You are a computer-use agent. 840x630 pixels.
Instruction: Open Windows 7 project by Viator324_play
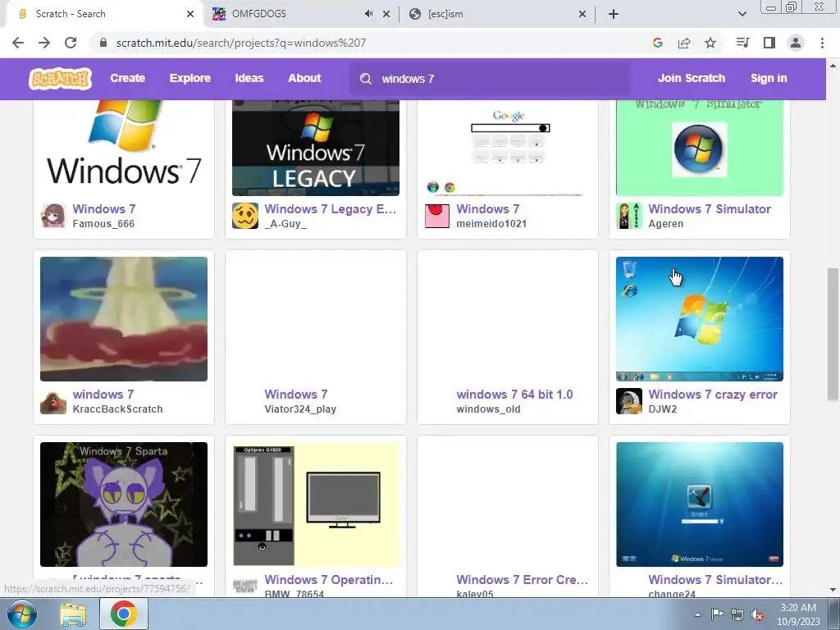click(295, 395)
